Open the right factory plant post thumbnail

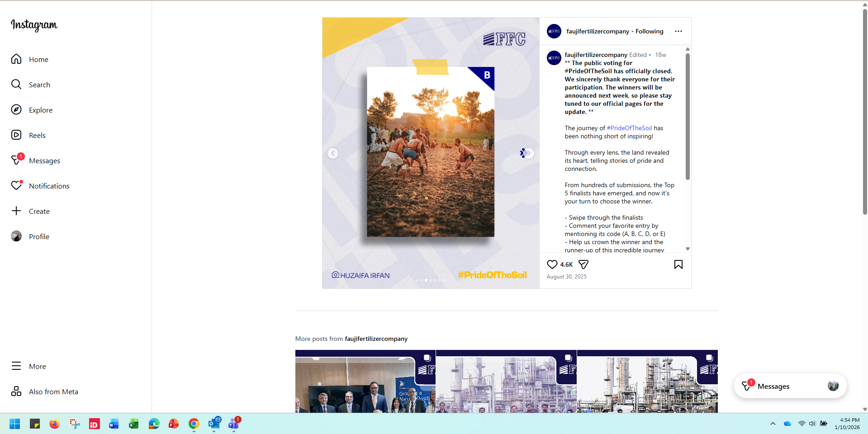(647, 381)
